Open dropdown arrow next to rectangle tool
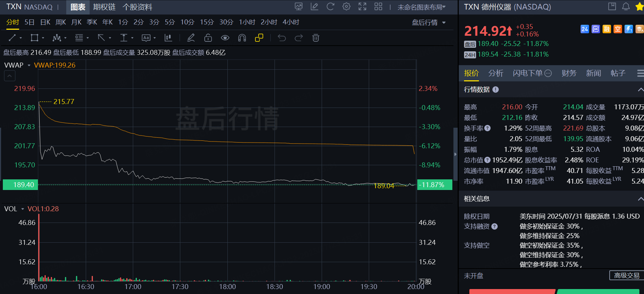This screenshot has height=294, width=644. [x=43, y=38]
